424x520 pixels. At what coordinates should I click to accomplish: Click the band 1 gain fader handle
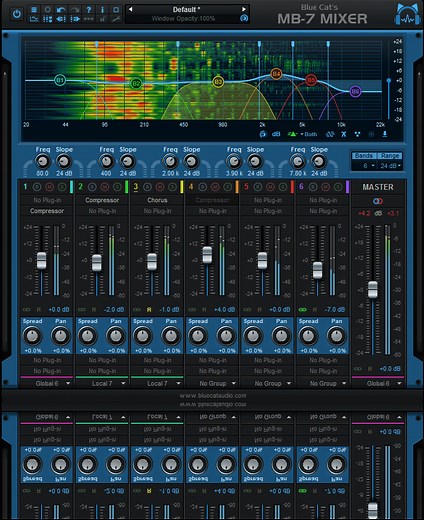[42, 260]
